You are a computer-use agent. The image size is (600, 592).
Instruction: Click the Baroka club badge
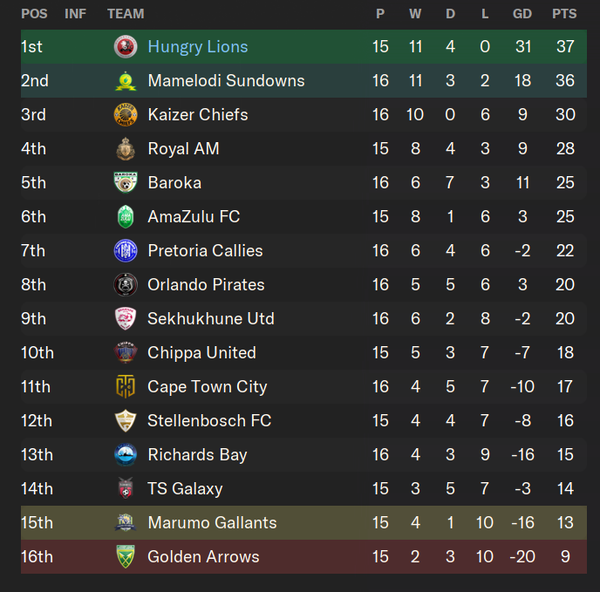coord(126,183)
